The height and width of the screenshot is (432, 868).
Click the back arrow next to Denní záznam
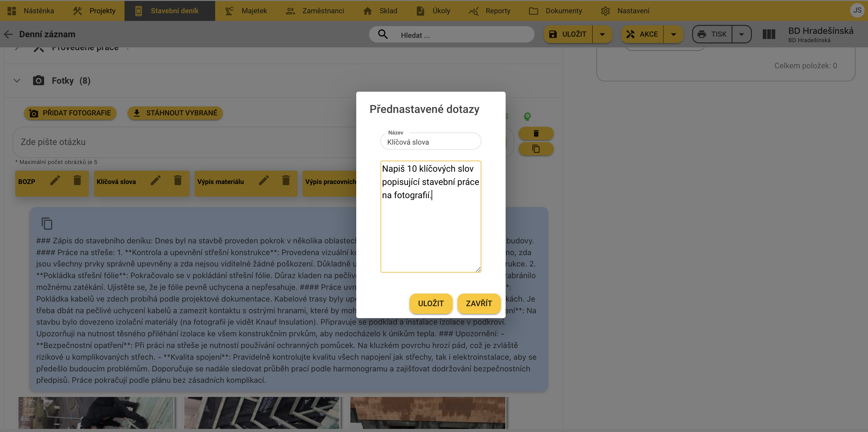[8, 34]
